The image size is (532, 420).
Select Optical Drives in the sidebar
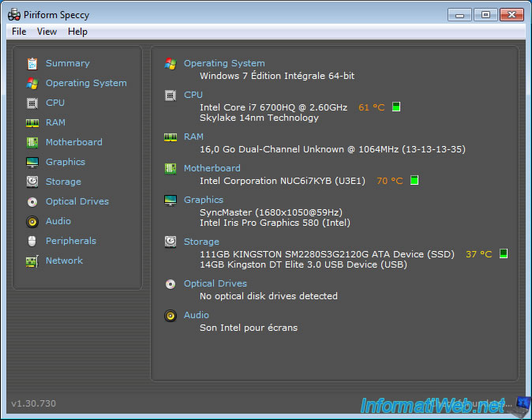click(x=77, y=201)
